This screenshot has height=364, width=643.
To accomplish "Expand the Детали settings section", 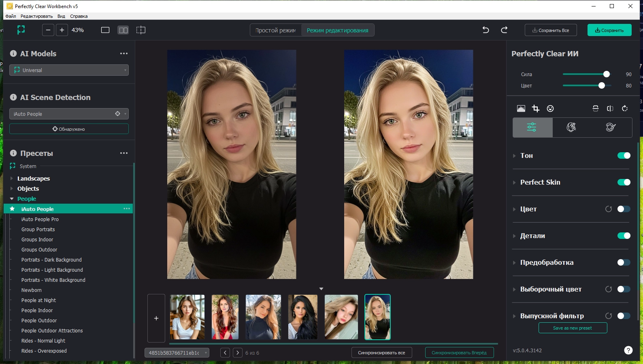I will [x=514, y=236].
